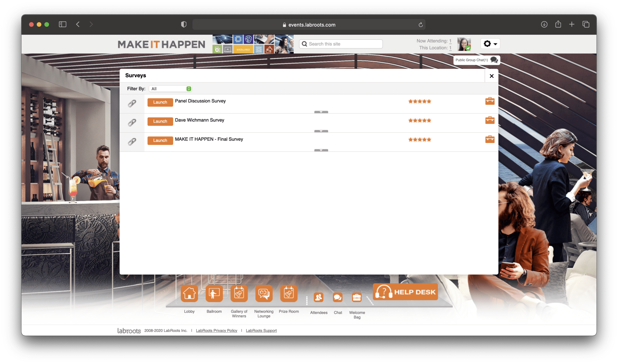Viewport: 618px width, 364px height.
Task: Expand Dave Wichmann Survey details arrow
Action: 321,131
